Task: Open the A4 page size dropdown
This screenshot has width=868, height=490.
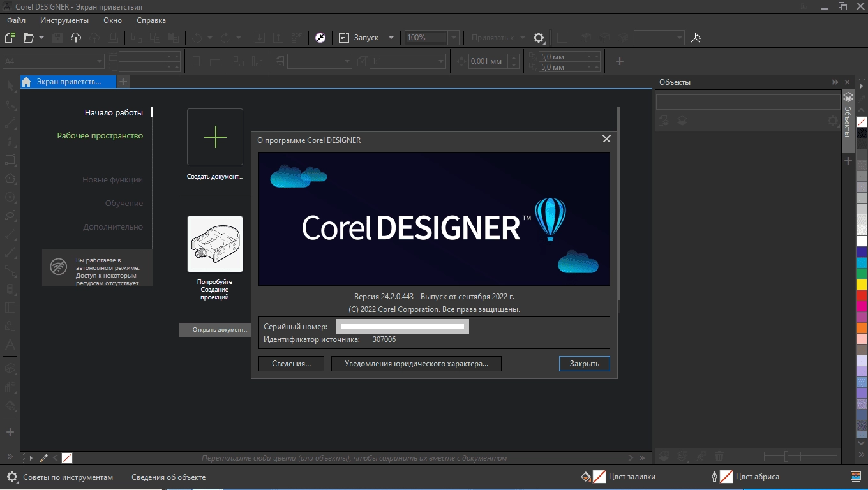Action: [100, 61]
